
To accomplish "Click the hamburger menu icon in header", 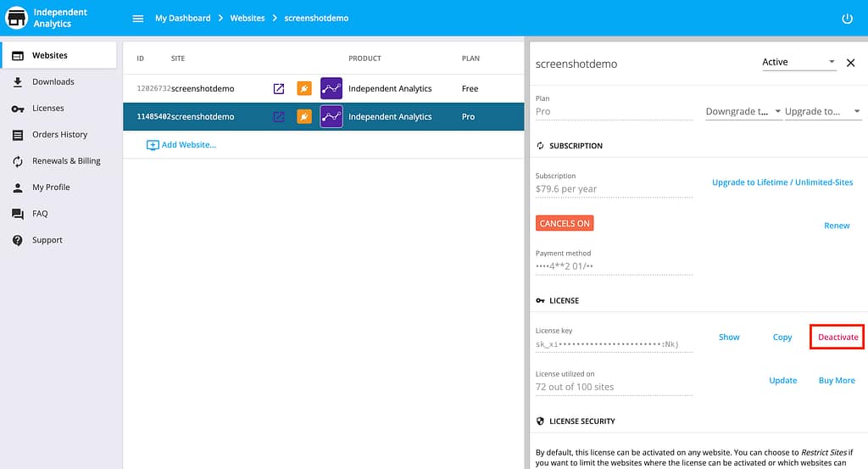I will (138, 18).
